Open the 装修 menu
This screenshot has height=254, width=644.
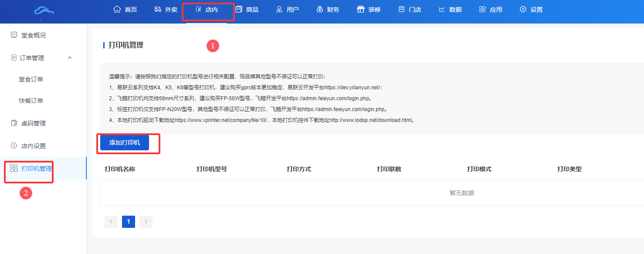(374, 10)
